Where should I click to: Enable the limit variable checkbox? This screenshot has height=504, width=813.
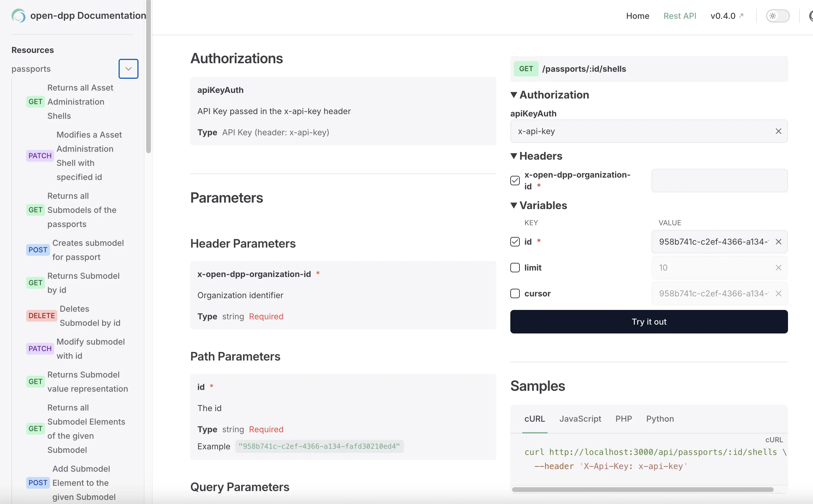515,268
